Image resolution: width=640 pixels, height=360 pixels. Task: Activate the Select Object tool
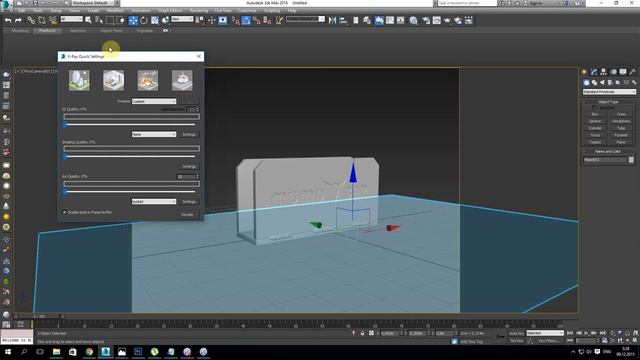tap(88, 20)
